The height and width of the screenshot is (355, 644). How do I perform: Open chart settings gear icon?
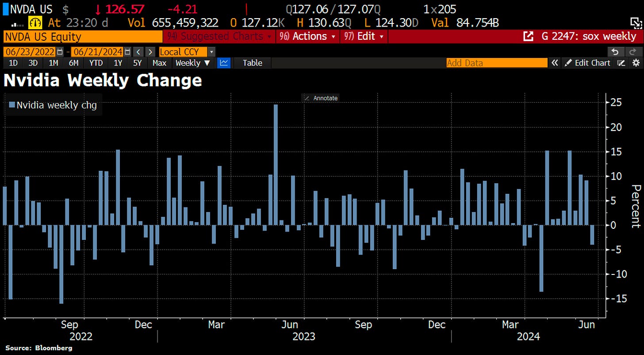click(636, 63)
